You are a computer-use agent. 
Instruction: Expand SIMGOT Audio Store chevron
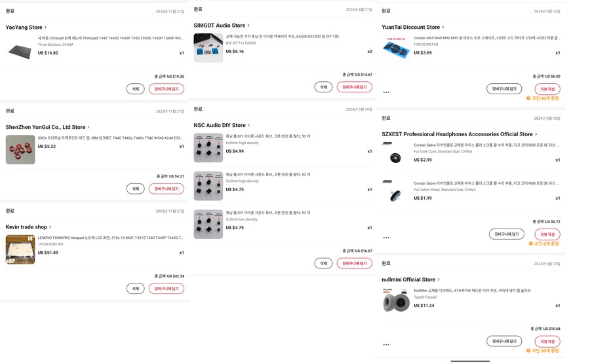tap(248, 26)
